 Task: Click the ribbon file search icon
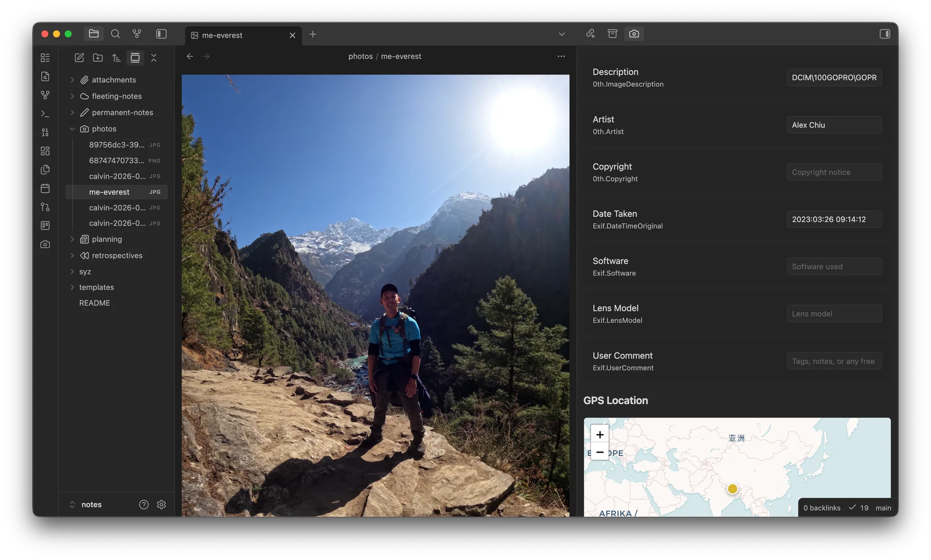[x=45, y=76]
